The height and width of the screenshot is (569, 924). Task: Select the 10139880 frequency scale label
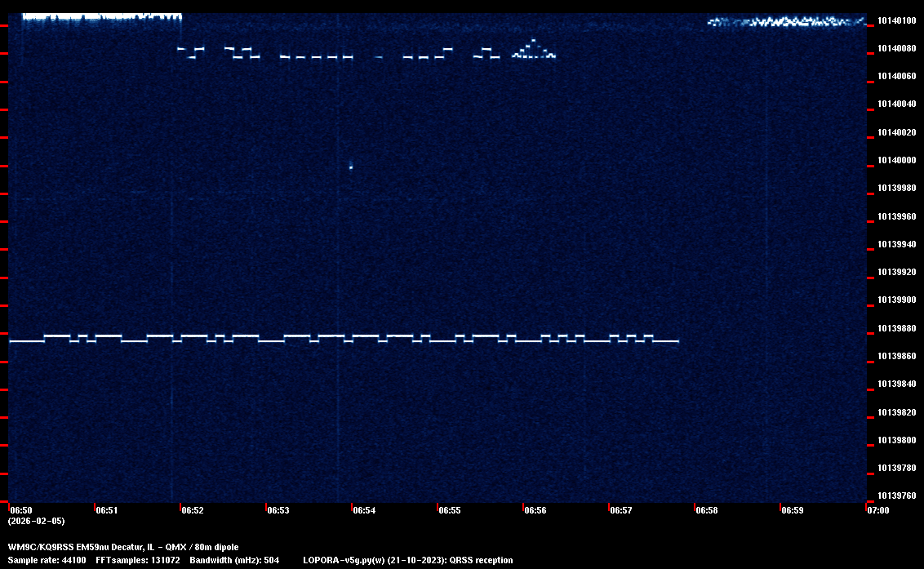pos(897,328)
